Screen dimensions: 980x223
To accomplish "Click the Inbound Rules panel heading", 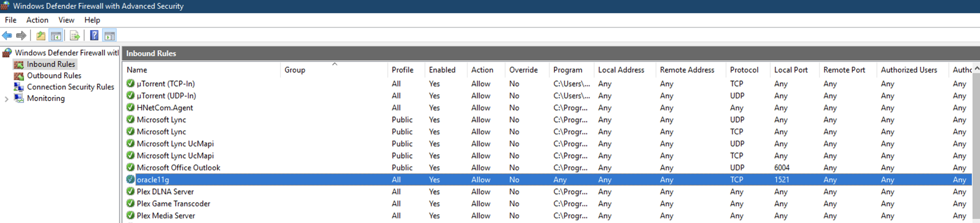I will click(x=151, y=53).
